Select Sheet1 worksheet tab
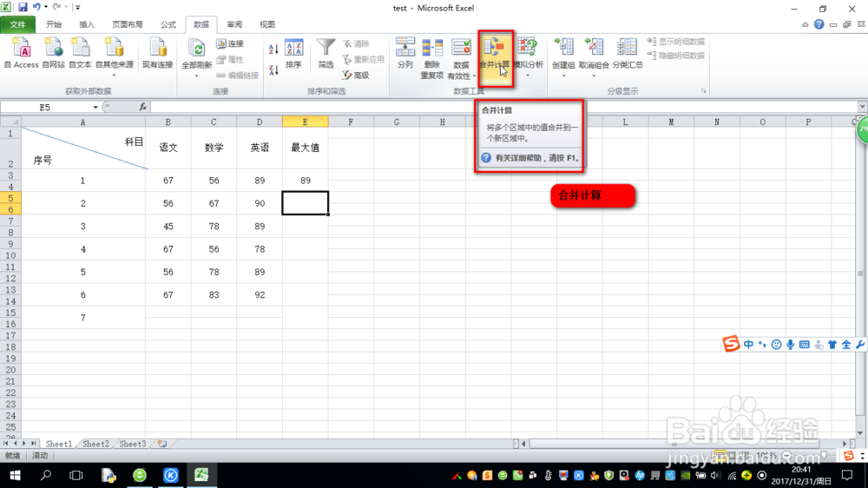Viewport: 868px width, 488px height. point(58,444)
